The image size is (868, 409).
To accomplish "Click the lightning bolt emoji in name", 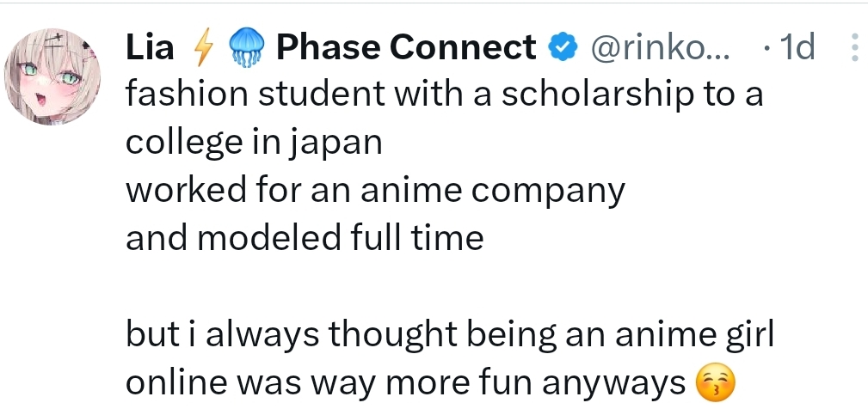I will [x=204, y=48].
